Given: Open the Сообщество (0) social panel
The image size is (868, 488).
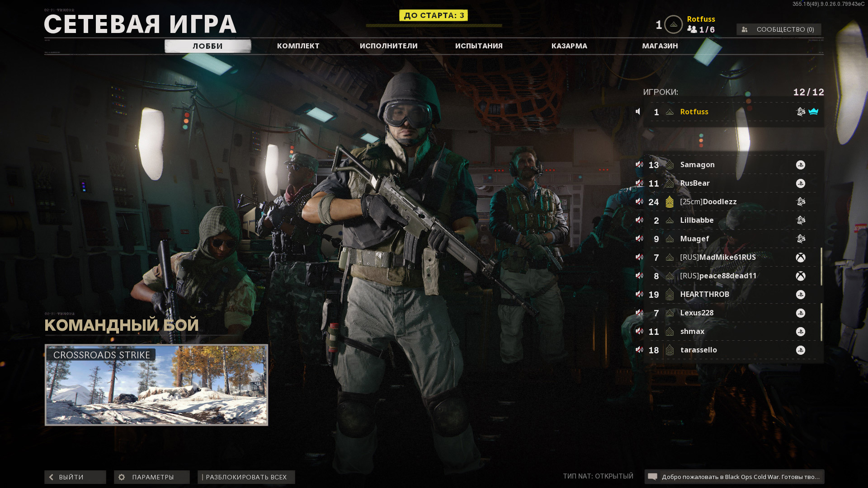Looking at the screenshot, I should tap(778, 29).
